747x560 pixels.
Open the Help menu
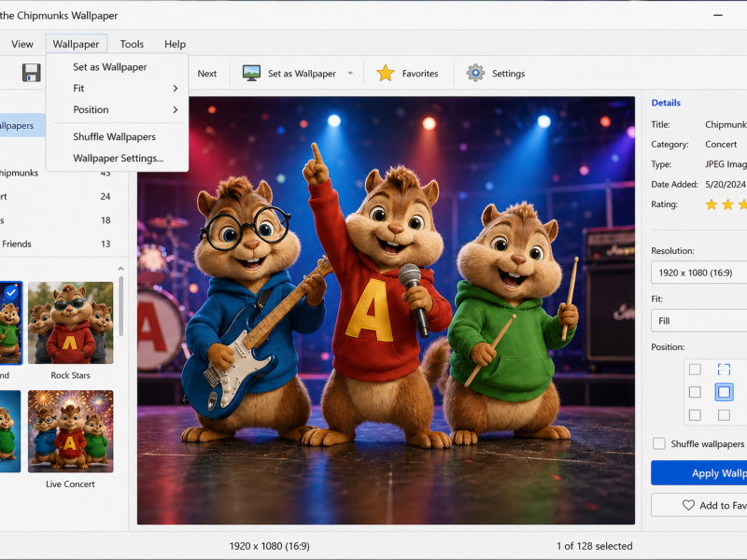pyautogui.click(x=175, y=44)
